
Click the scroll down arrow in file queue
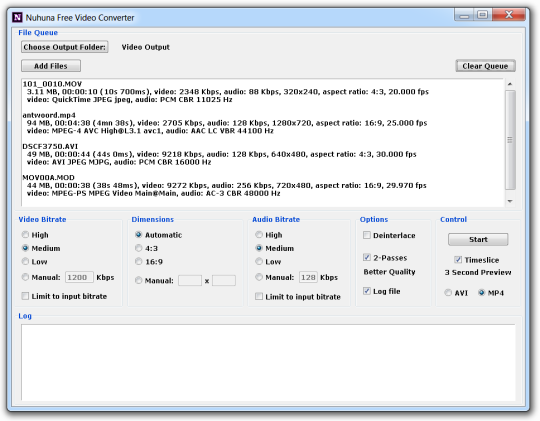click(510, 201)
